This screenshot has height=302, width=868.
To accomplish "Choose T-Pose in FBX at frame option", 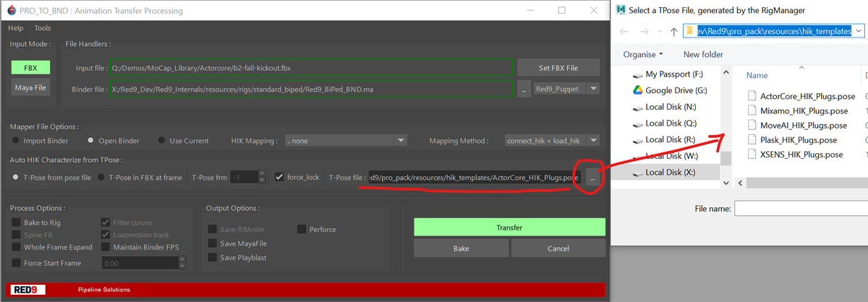I will pos(102,177).
